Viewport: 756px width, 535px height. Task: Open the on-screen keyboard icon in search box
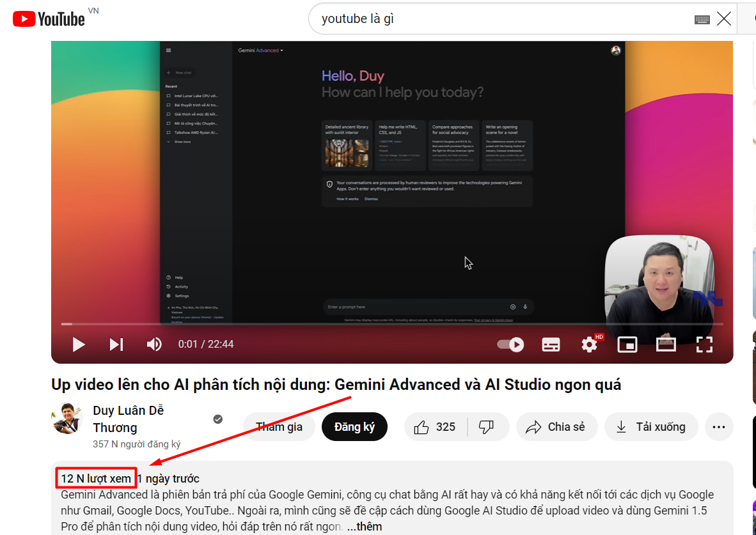[x=702, y=19]
